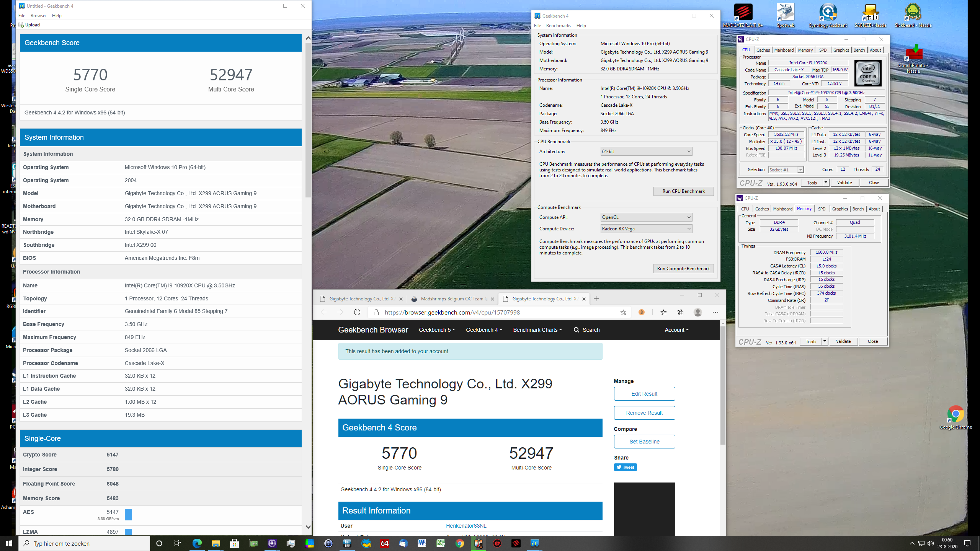Open AIDA64 from the taskbar

point(384,543)
